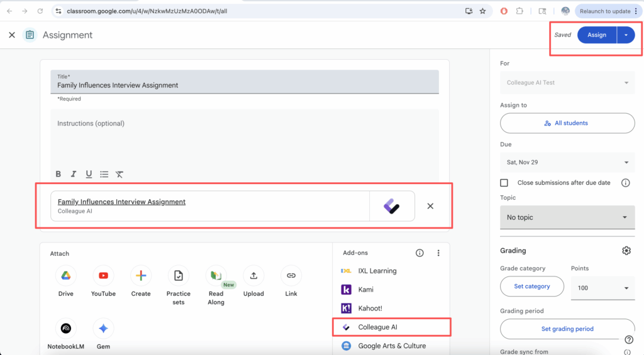This screenshot has width=644, height=355.
Task: Attach a YouTube video
Action: coord(103,275)
